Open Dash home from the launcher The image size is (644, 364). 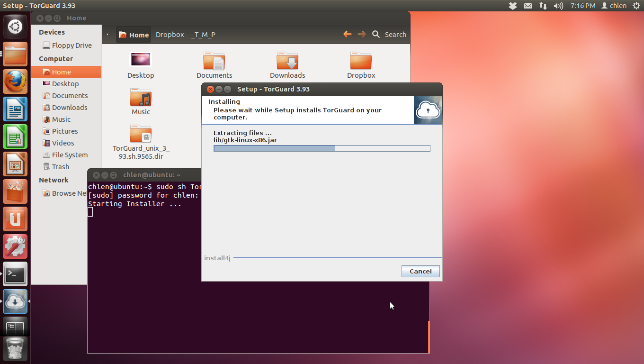[15, 26]
